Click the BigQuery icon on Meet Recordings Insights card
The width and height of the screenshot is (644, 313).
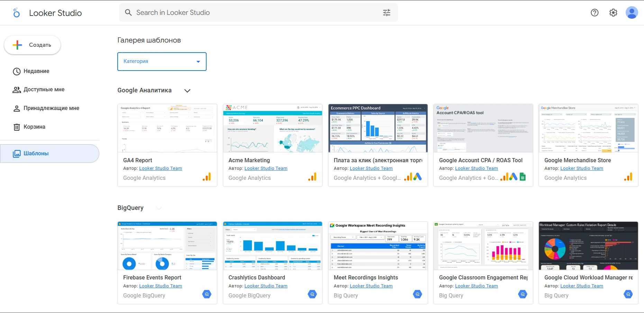[x=418, y=294]
